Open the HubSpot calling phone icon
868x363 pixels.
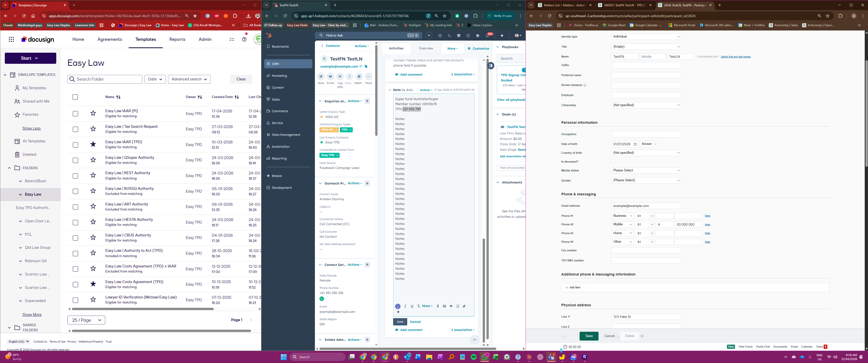(x=449, y=35)
